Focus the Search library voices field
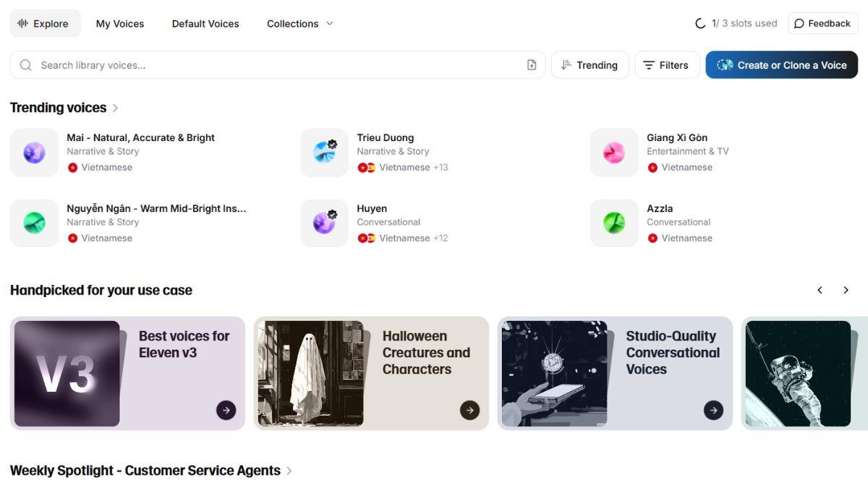This screenshot has height=488, width=868. [x=275, y=65]
